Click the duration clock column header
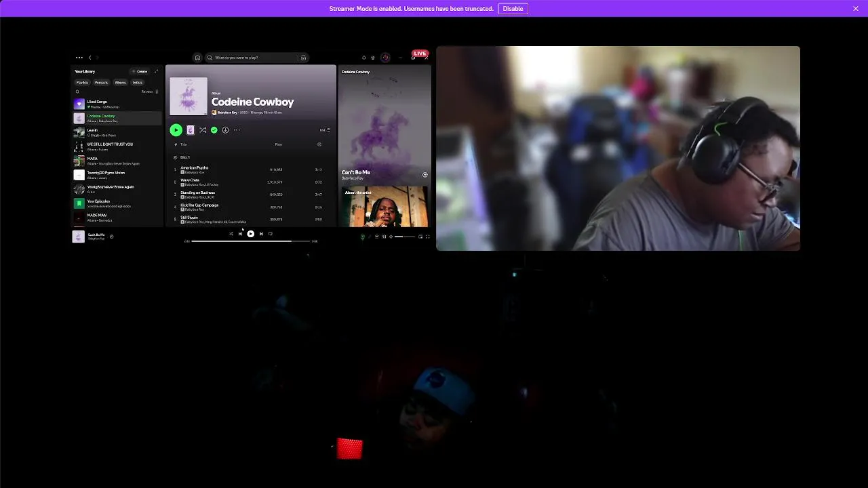 point(319,144)
